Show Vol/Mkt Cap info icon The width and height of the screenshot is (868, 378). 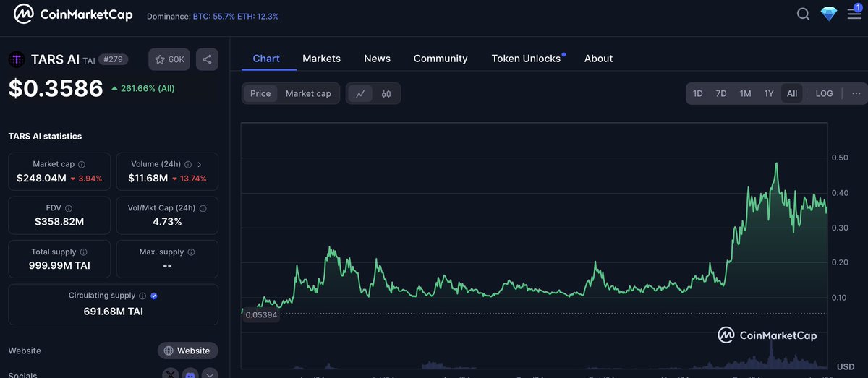click(203, 208)
